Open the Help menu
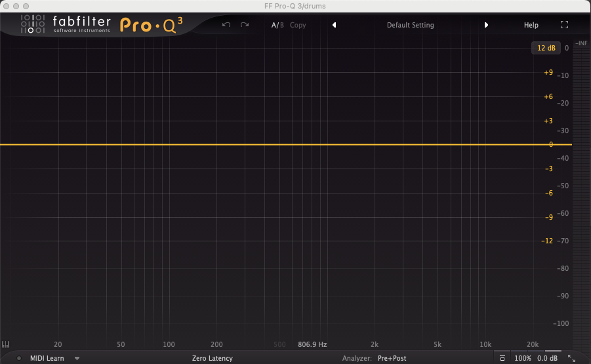Screen dimensions: 591x364 [531, 25]
